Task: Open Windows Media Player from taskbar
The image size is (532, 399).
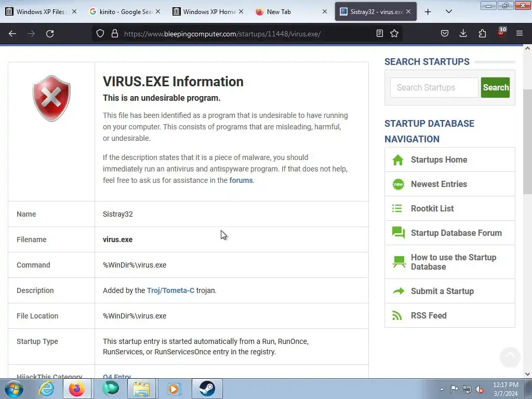Action: click(x=174, y=389)
